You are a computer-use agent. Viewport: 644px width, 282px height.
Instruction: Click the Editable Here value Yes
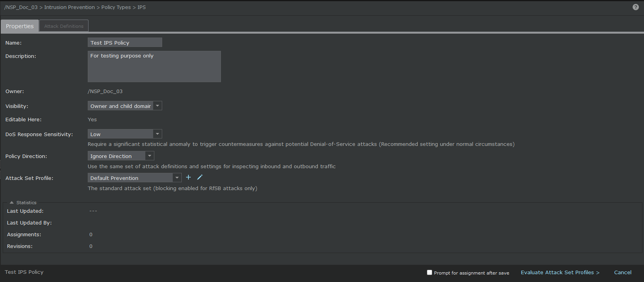92,119
